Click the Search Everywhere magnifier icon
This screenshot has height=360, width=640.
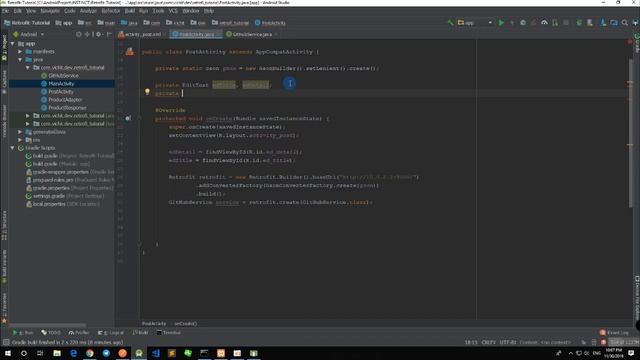(625, 23)
